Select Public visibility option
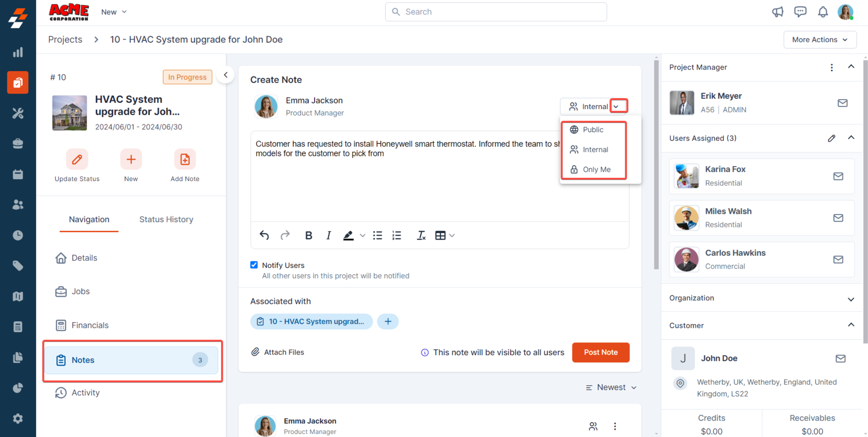The image size is (868, 437). [x=593, y=130]
